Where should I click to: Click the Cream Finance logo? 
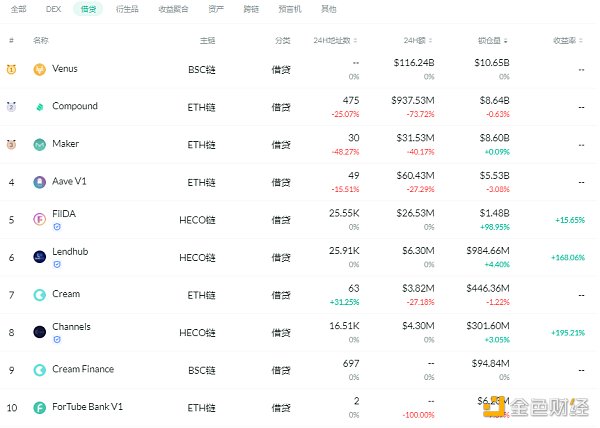click(x=39, y=370)
